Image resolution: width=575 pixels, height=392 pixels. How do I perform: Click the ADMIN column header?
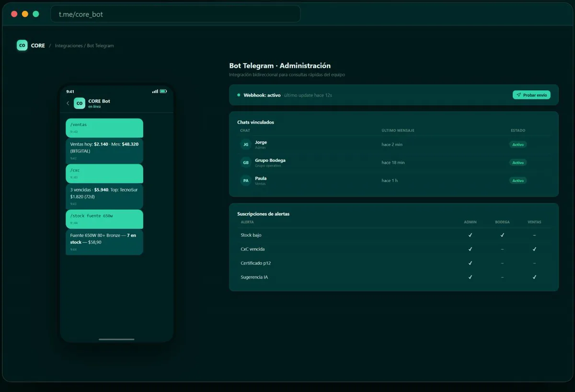coord(470,222)
